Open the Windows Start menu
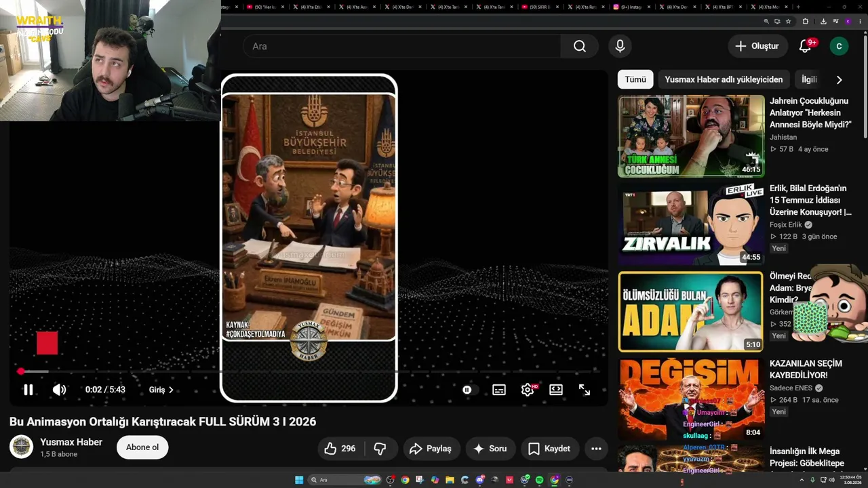The width and height of the screenshot is (868, 488). click(299, 480)
